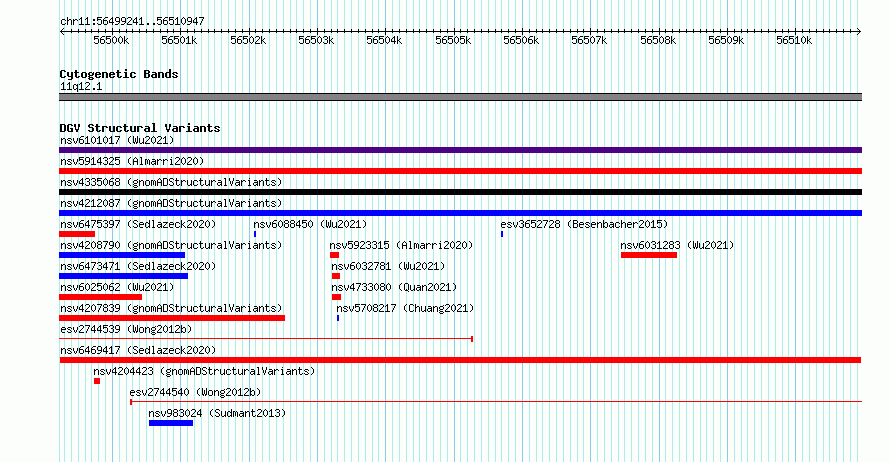The image size is (890, 462).
Task: Click the red bar under nsv4207839
Action: [172, 318]
